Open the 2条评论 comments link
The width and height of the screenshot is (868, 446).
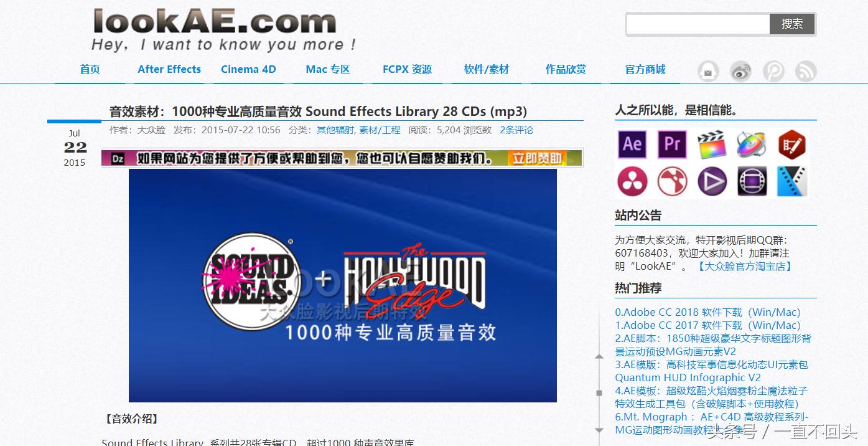tap(516, 130)
